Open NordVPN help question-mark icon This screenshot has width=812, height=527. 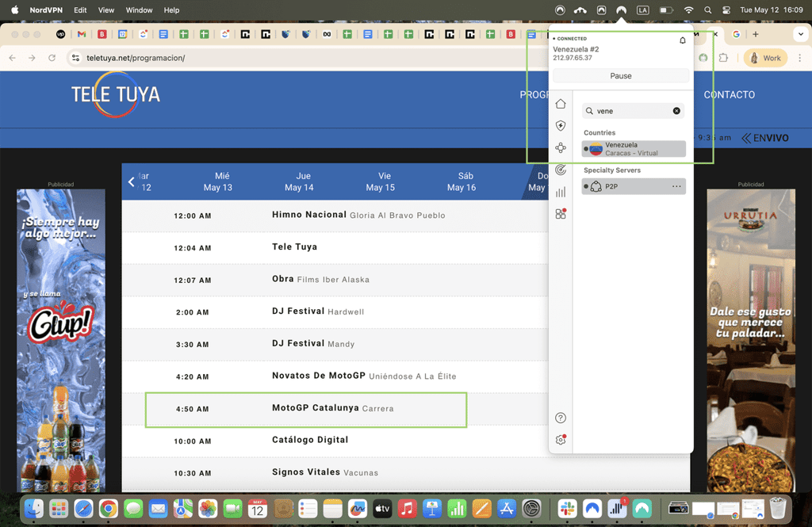pyautogui.click(x=561, y=418)
